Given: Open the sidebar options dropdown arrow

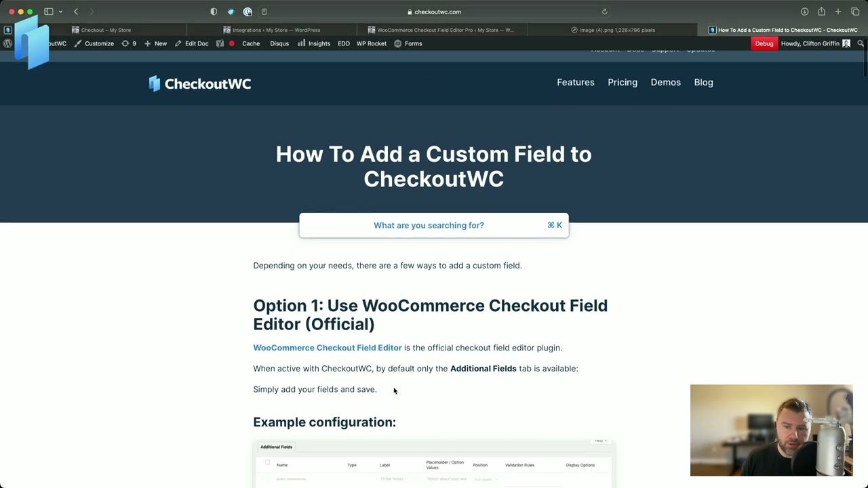Looking at the screenshot, I should coord(60,12).
